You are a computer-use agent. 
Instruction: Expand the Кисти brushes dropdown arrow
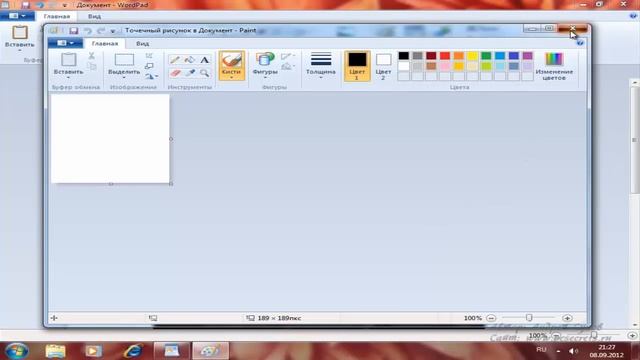[231, 78]
